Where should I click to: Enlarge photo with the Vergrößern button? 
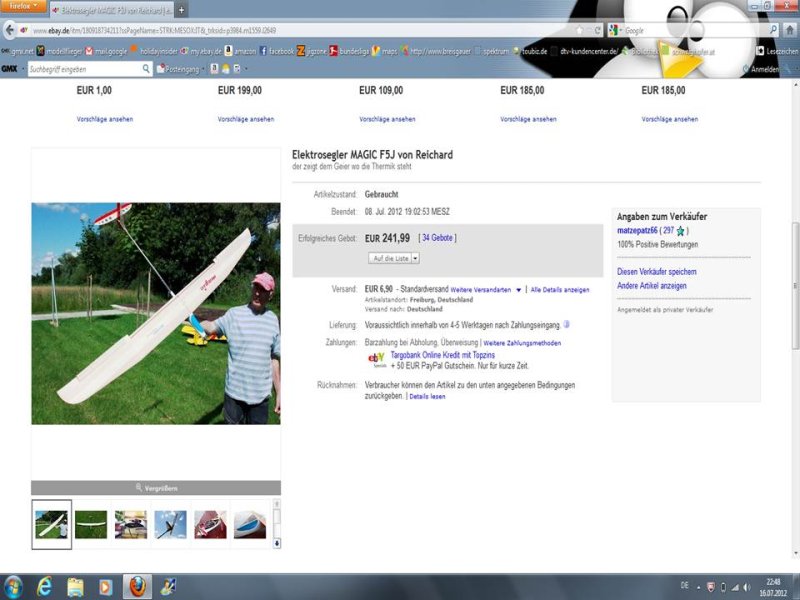pyautogui.click(x=156, y=488)
